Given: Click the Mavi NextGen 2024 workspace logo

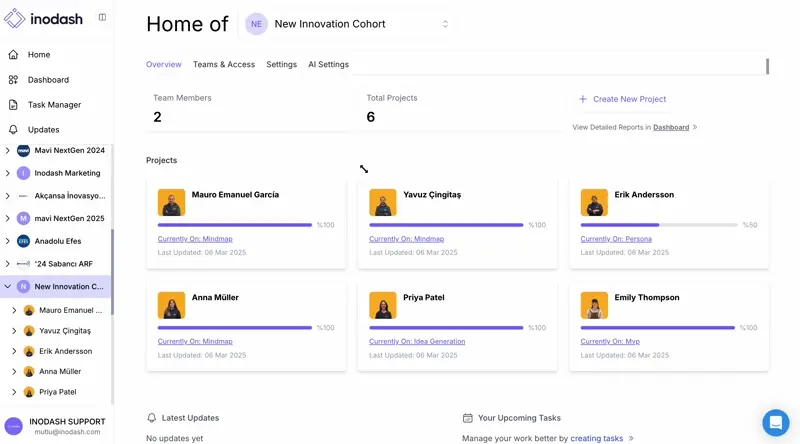Looking at the screenshot, I should pyautogui.click(x=23, y=151).
